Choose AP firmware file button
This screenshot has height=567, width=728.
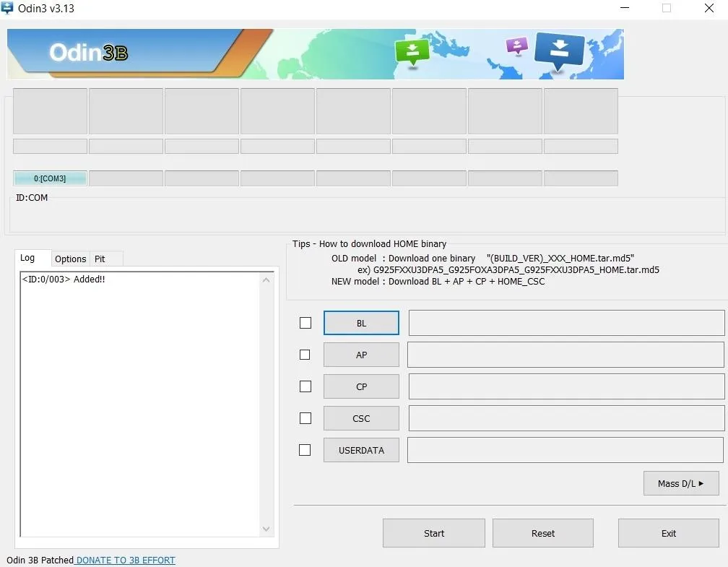[361, 355]
